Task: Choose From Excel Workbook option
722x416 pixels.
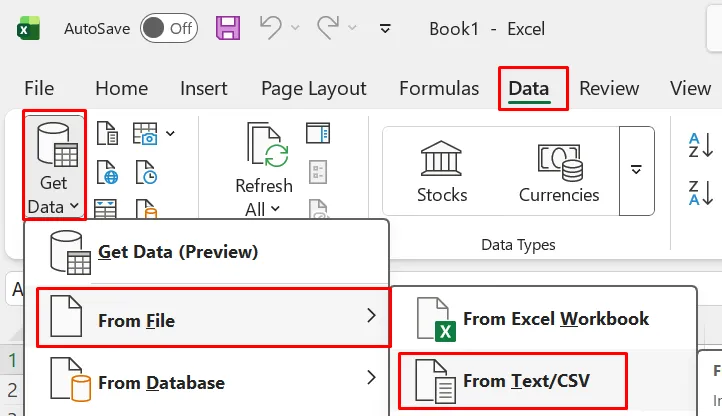Action: 543,319
